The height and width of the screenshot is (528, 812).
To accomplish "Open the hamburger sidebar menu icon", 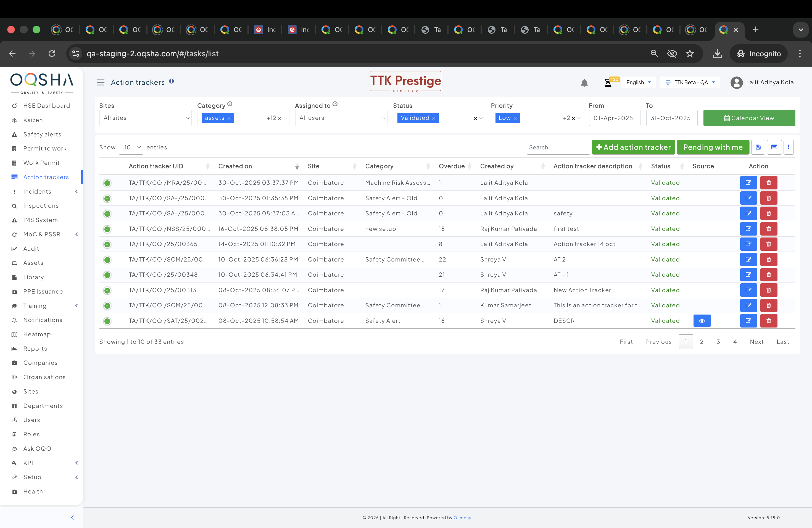I will point(100,83).
